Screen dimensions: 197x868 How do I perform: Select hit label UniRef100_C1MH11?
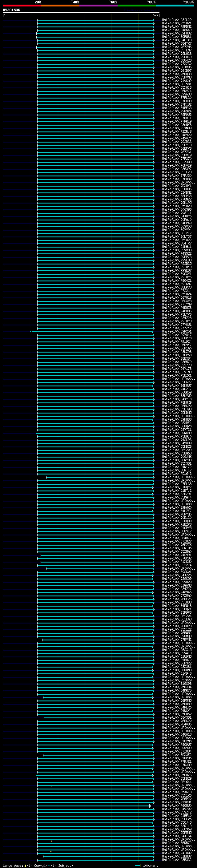[x=177, y=247]
